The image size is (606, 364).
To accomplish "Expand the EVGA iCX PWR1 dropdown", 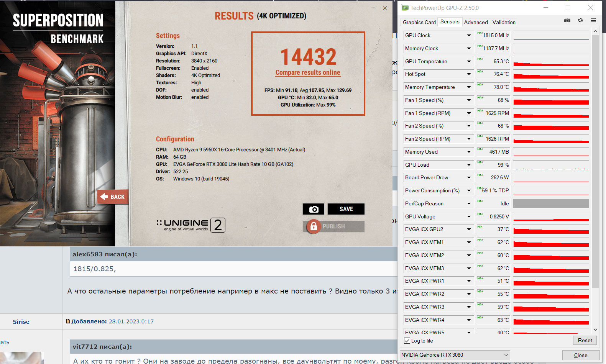I will coord(469,281).
